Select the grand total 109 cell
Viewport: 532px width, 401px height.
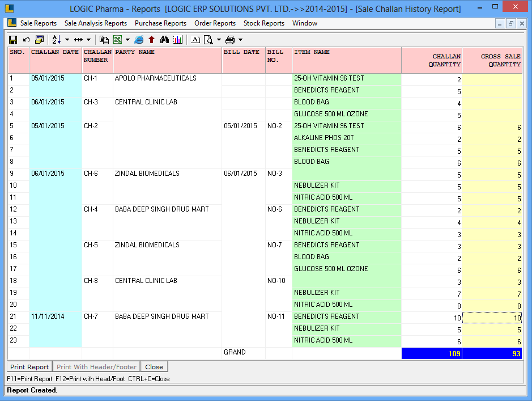coord(432,353)
